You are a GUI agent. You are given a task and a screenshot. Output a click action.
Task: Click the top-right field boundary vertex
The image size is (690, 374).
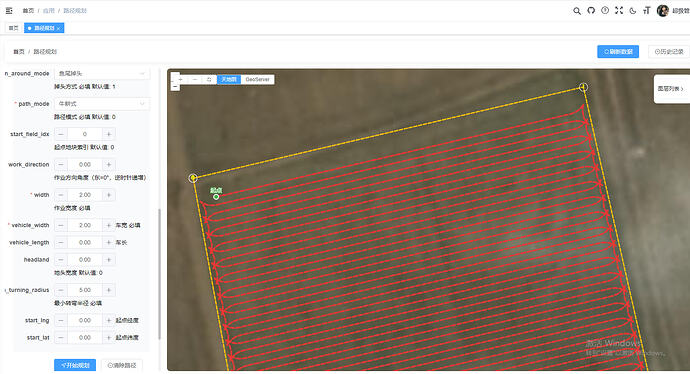coord(583,87)
